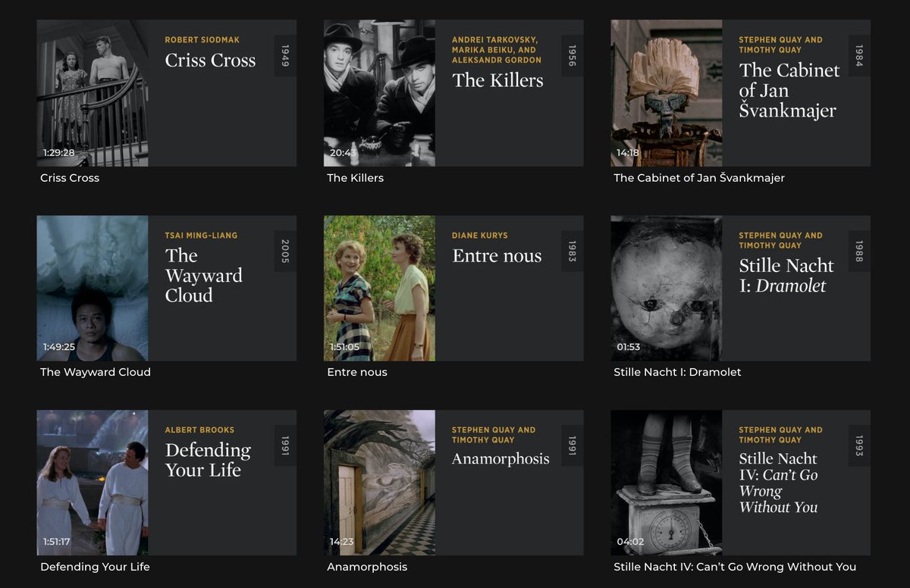
Task: Select the large Stille Nacht I: Dramolet title
Action: 786,276
